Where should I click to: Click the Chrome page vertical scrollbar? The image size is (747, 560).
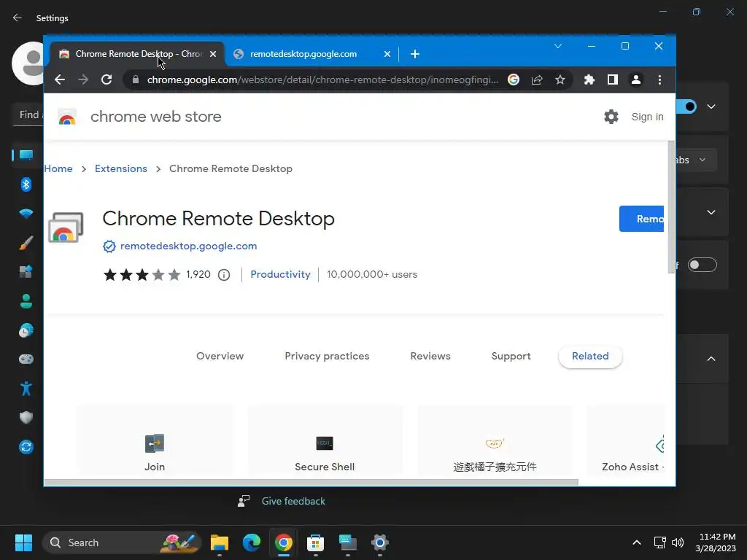[x=671, y=206]
